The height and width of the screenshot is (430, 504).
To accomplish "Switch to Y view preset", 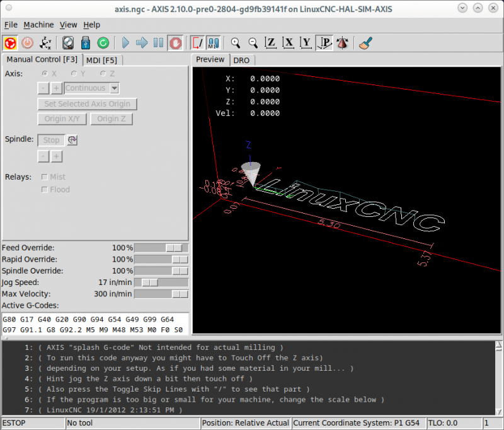I will pyautogui.click(x=306, y=43).
